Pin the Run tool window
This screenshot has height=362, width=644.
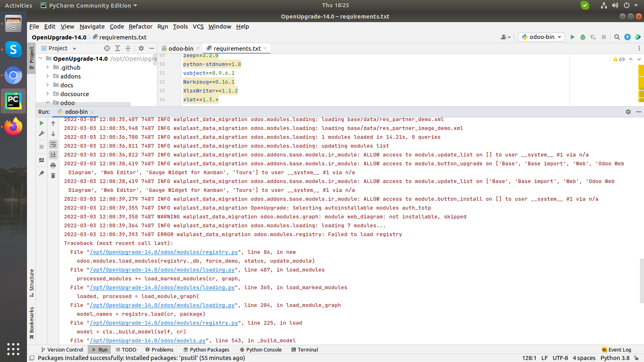coord(41,173)
